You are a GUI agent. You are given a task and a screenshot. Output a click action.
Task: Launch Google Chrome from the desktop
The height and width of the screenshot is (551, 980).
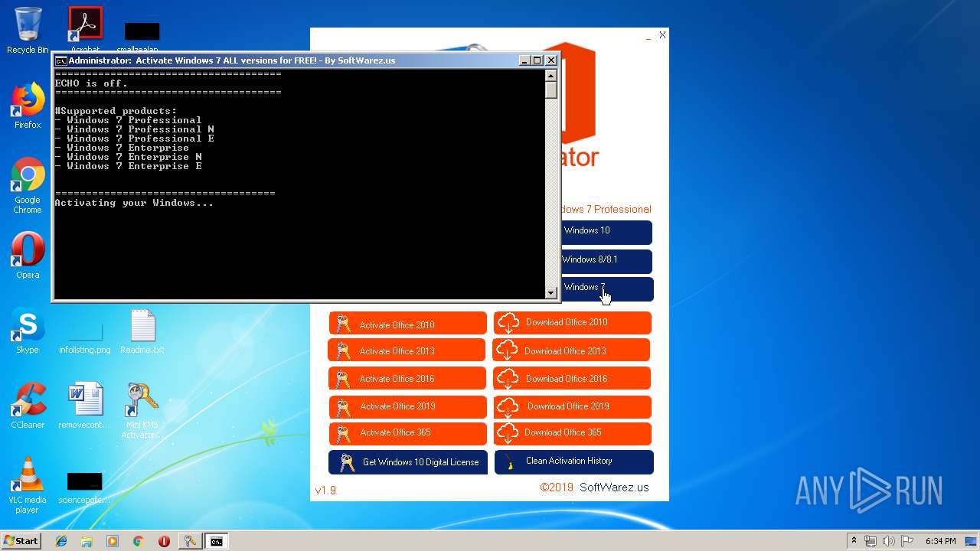pos(28,185)
